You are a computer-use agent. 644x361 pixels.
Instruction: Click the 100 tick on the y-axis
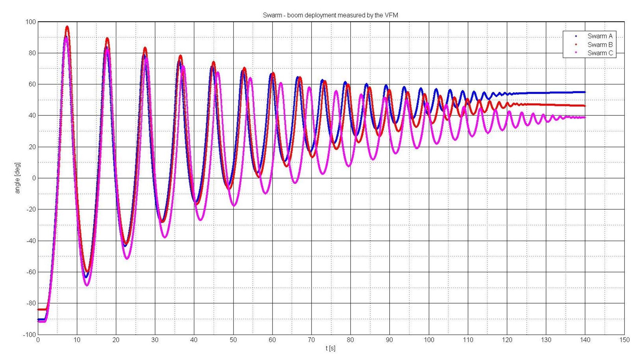point(30,21)
